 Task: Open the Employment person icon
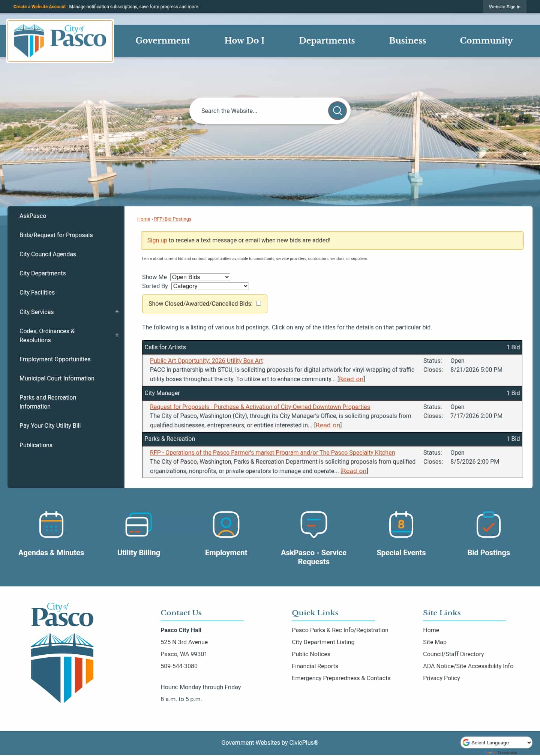(x=226, y=525)
